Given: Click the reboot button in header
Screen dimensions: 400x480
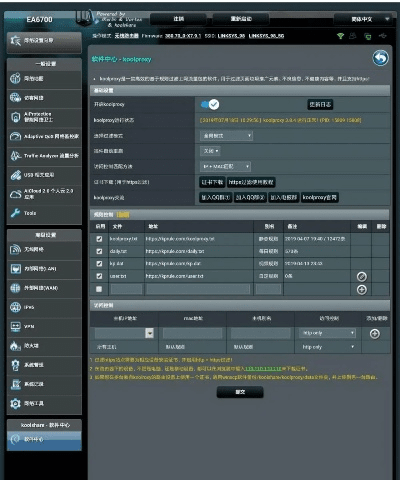Looking at the screenshot, I should click(x=241, y=19).
